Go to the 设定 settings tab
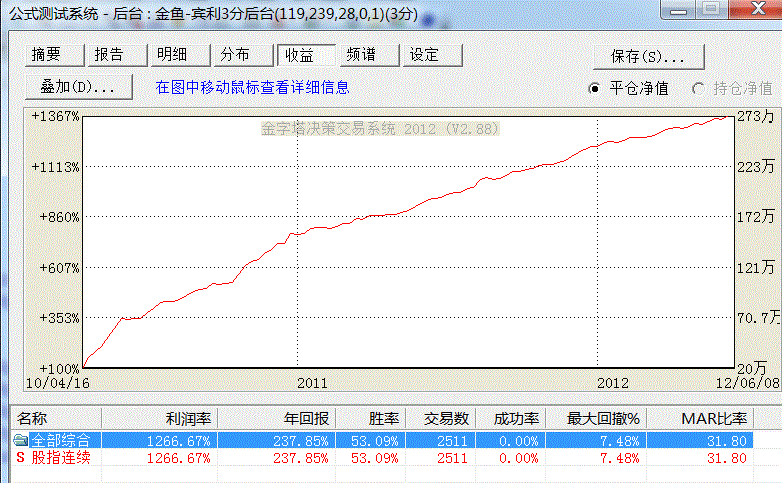The height and width of the screenshot is (483, 782). coord(432,55)
